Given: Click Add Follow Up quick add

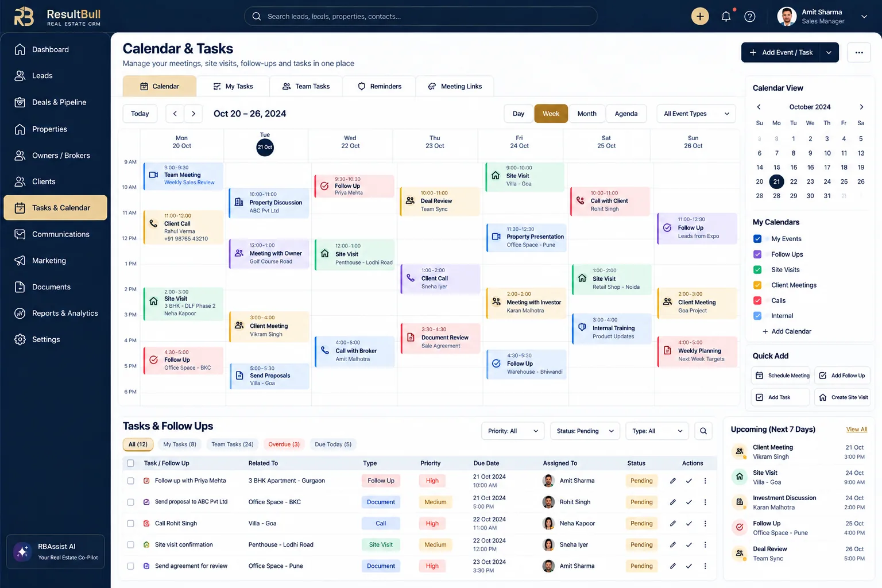Looking at the screenshot, I should 843,376.
